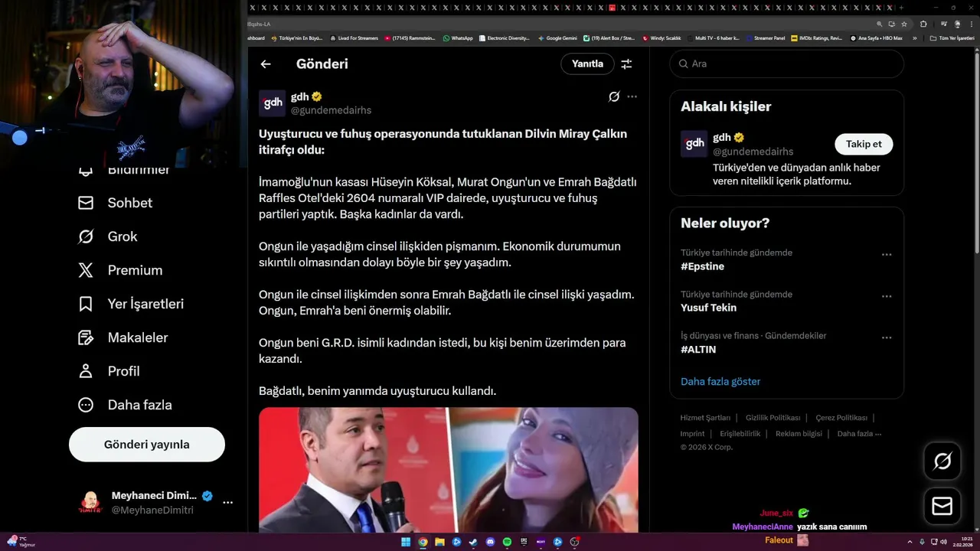Open the post's attached image
This screenshot has height=551, width=980.
click(x=449, y=470)
